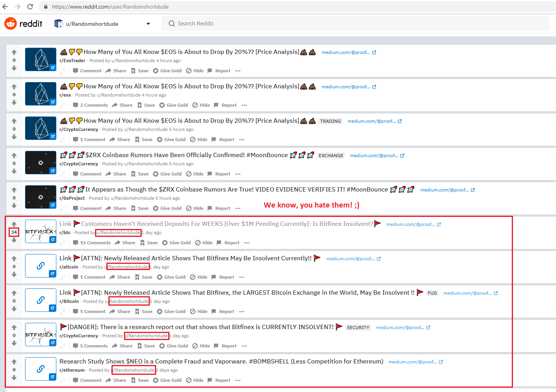Open the r/EosTrader post EOS thumbnail

(41, 59)
